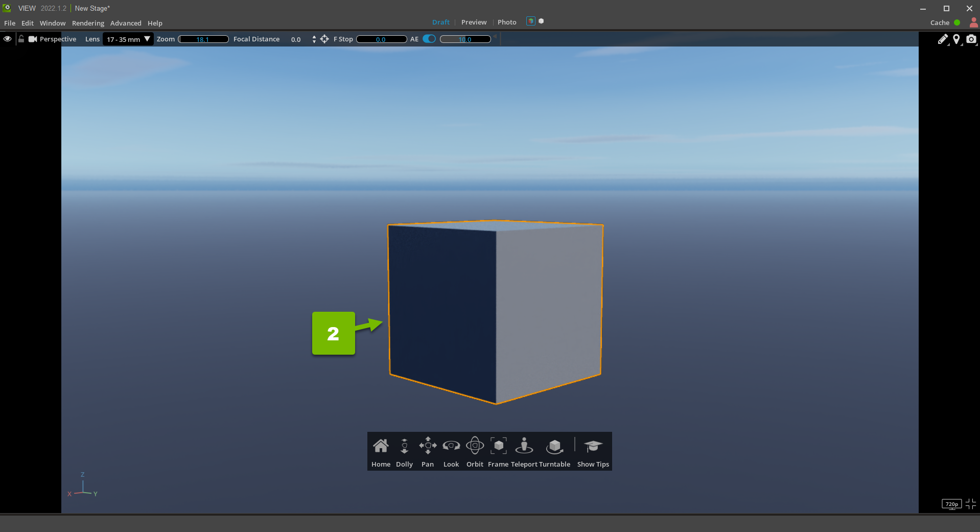
Task: Open the waypoint pin tool
Action: click(x=956, y=39)
